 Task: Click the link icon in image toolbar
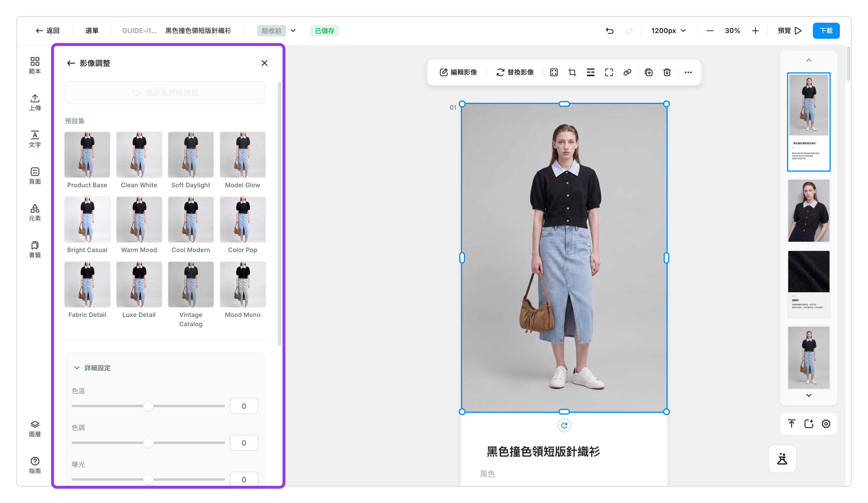[x=627, y=72]
